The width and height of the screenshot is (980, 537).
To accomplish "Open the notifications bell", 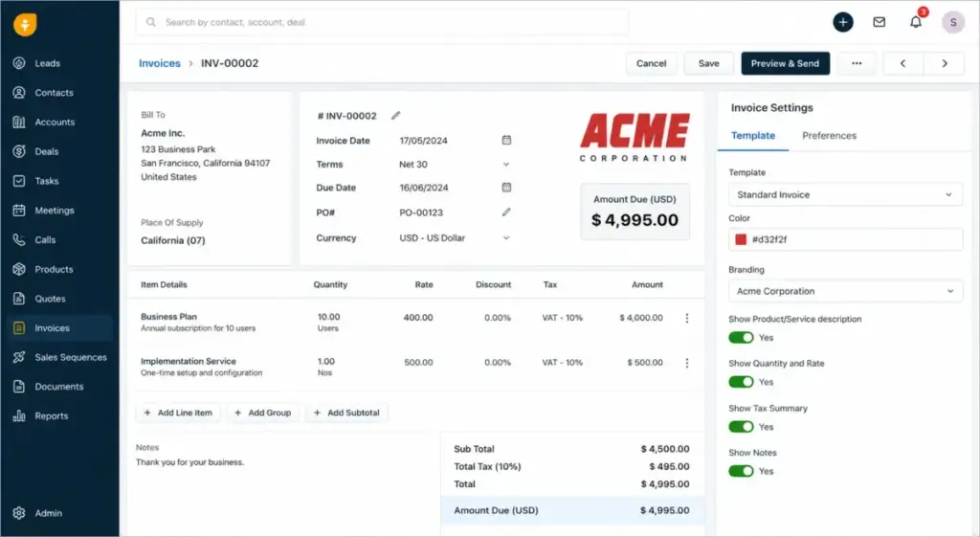I will click(x=916, y=23).
